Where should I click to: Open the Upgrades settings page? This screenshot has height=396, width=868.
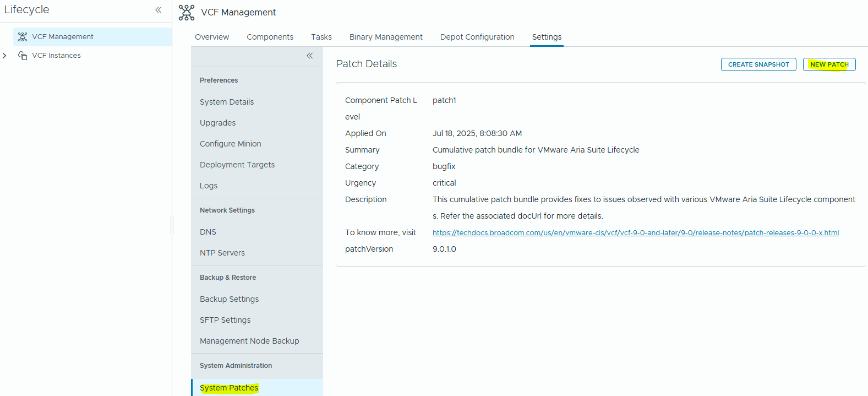tap(217, 123)
